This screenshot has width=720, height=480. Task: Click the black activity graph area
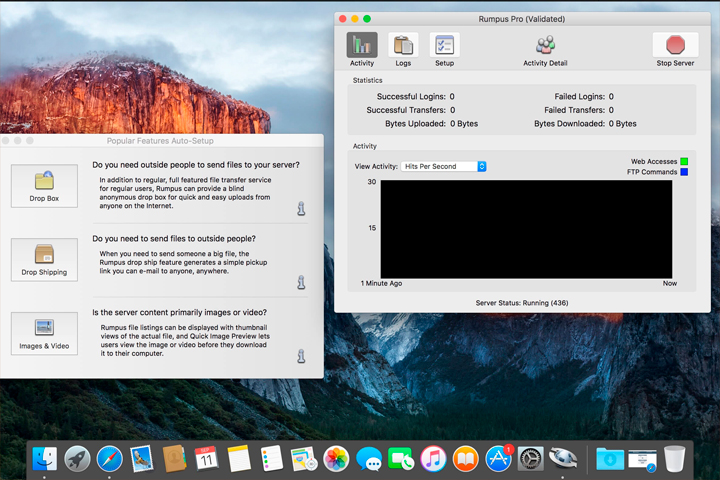526,229
